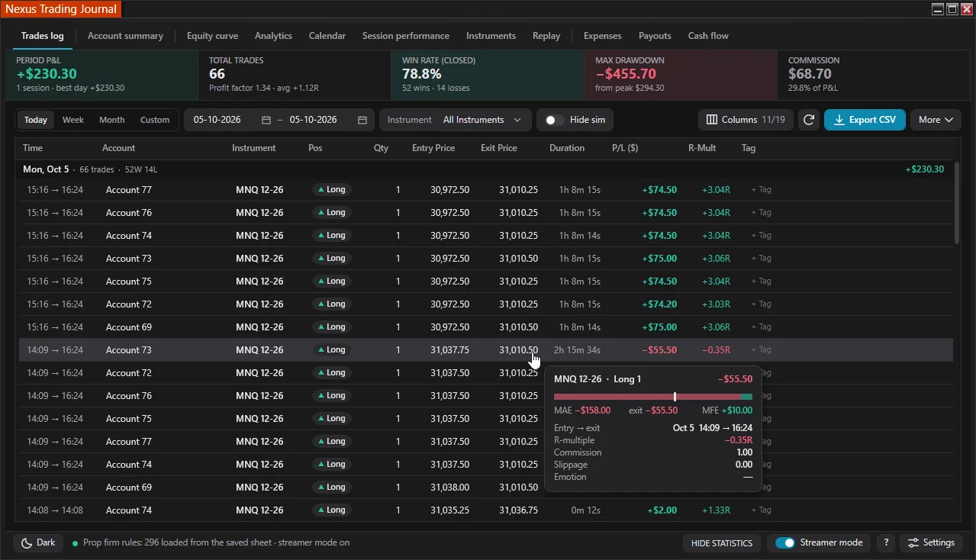Sort by the Entry Price column header
The width and height of the screenshot is (976, 560).
pyautogui.click(x=433, y=148)
